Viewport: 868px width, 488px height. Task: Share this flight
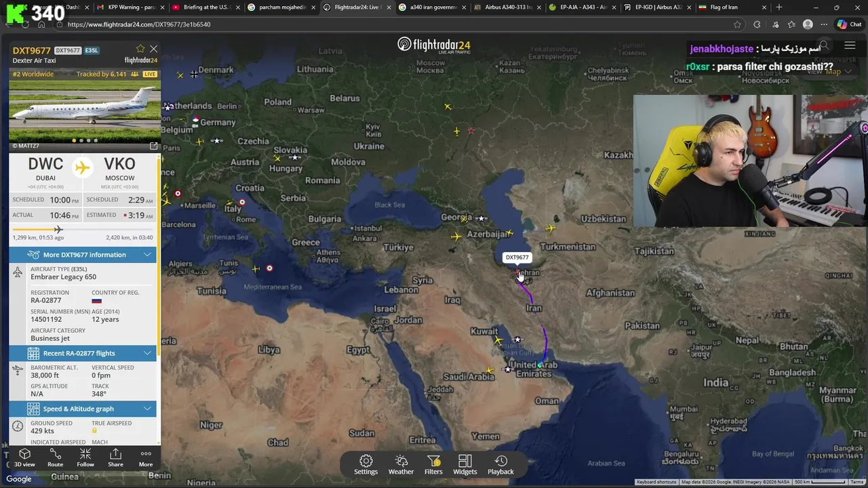pos(115,457)
